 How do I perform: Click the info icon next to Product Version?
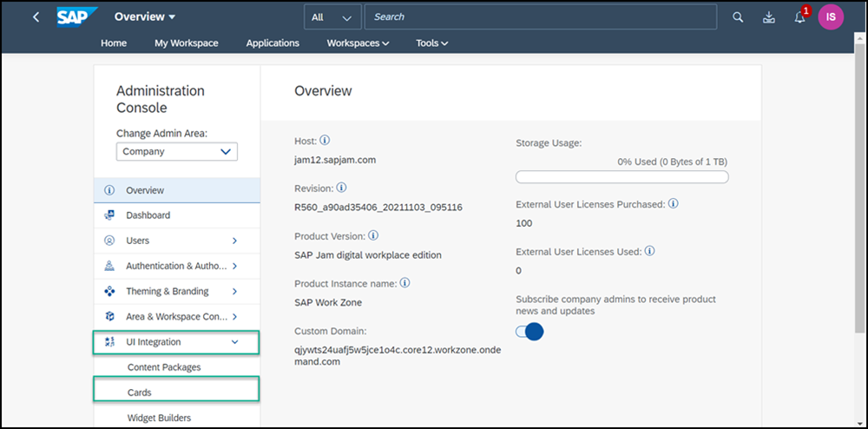pyautogui.click(x=373, y=236)
